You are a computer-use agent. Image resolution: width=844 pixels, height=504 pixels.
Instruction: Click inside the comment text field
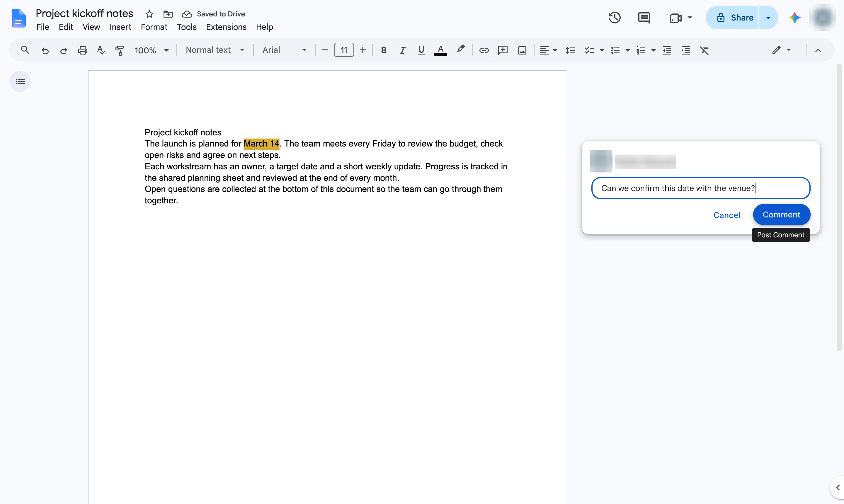coord(700,188)
